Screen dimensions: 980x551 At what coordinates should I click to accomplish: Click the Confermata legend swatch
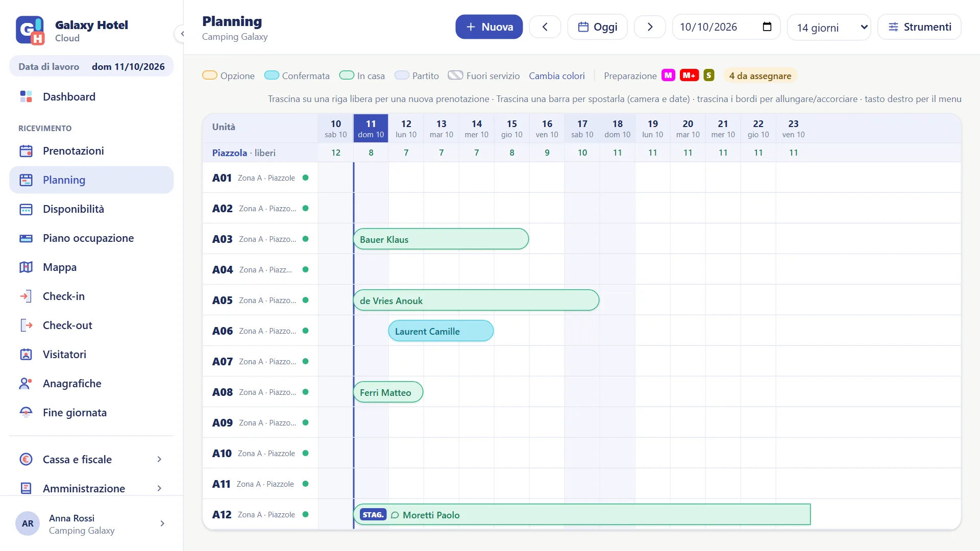(272, 76)
